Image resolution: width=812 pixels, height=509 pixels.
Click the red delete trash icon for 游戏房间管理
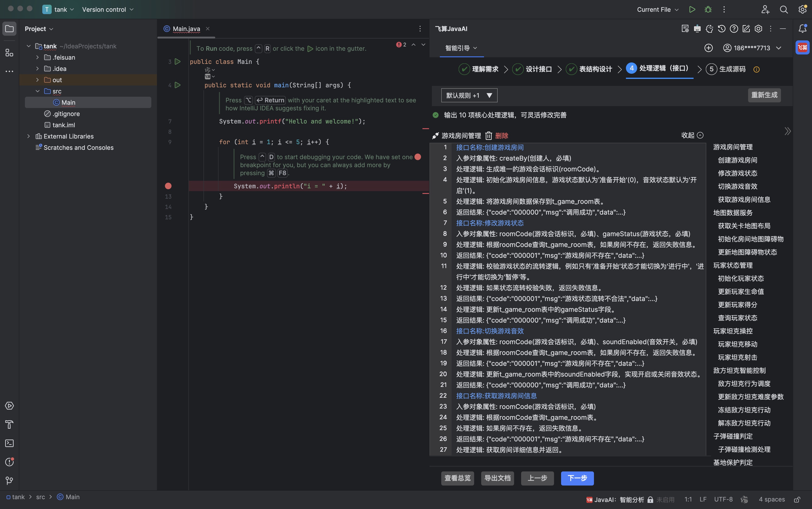click(x=489, y=136)
